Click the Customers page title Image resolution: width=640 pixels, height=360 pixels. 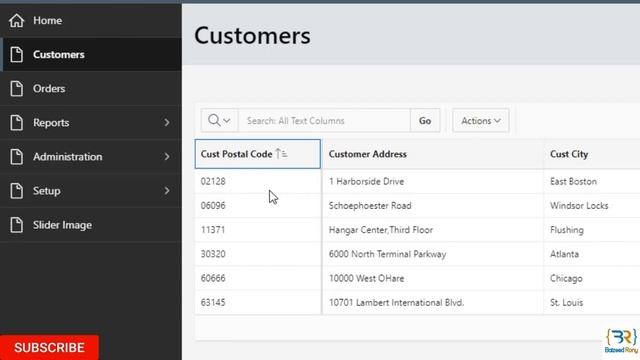[252, 36]
